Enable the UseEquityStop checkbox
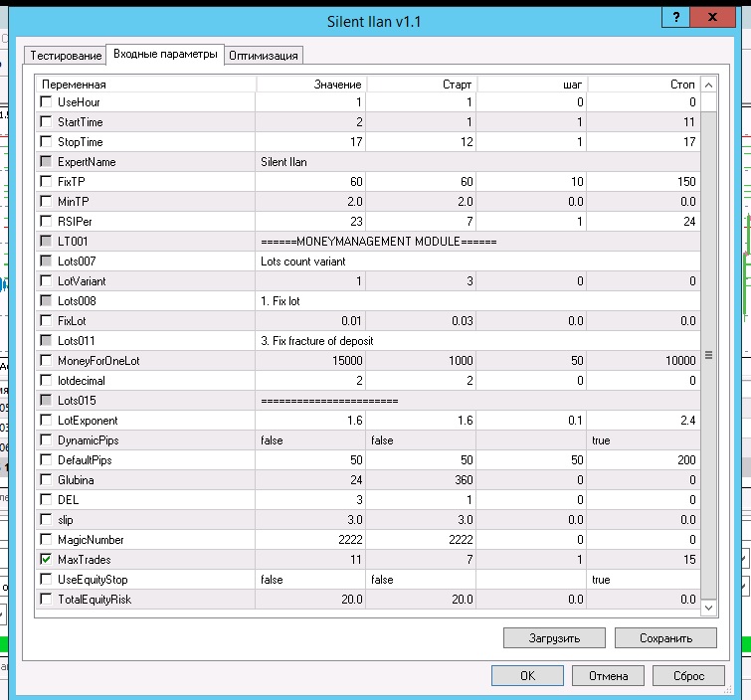Image resolution: width=751 pixels, height=700 pixels. [x=46, y=579]
